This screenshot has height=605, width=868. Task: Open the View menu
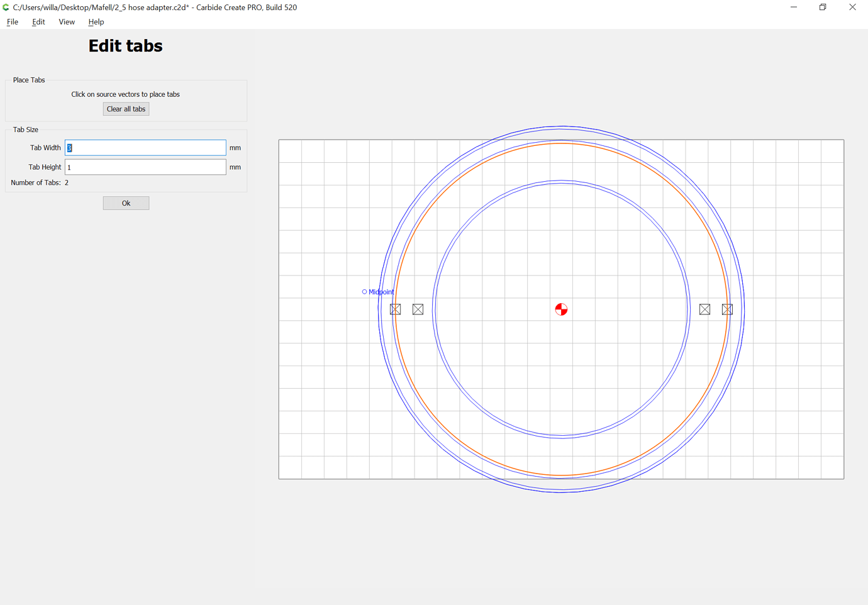coord(67,21)
